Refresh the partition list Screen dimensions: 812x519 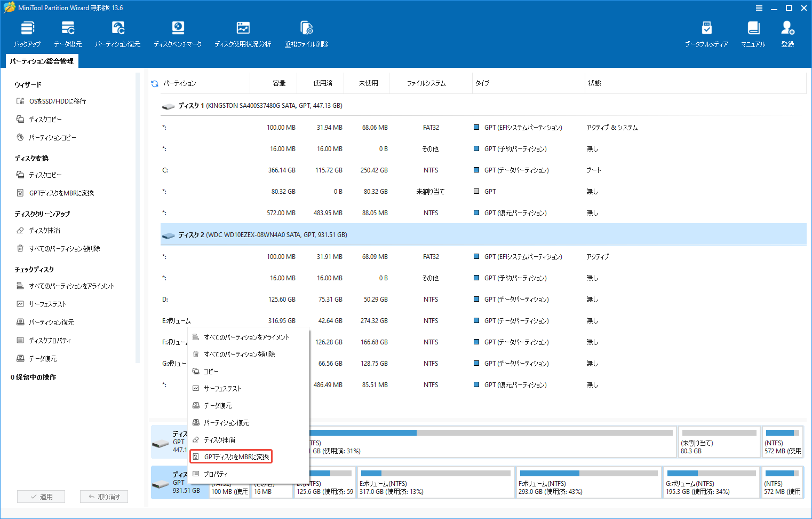[x=154, y=83]
